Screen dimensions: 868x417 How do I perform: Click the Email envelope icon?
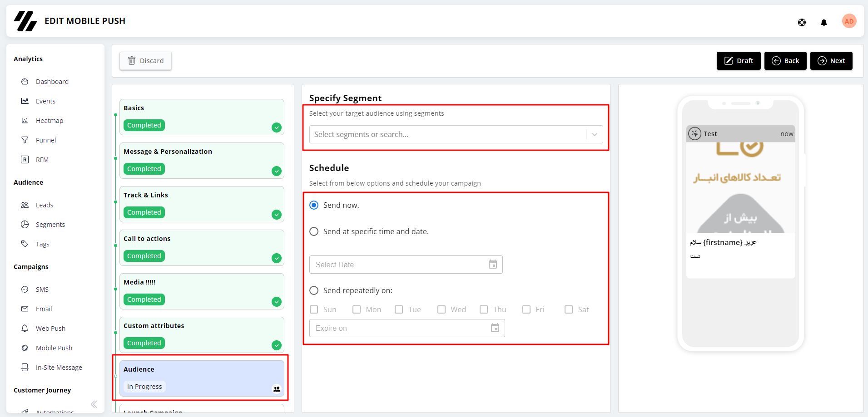(x=25, y=309)
